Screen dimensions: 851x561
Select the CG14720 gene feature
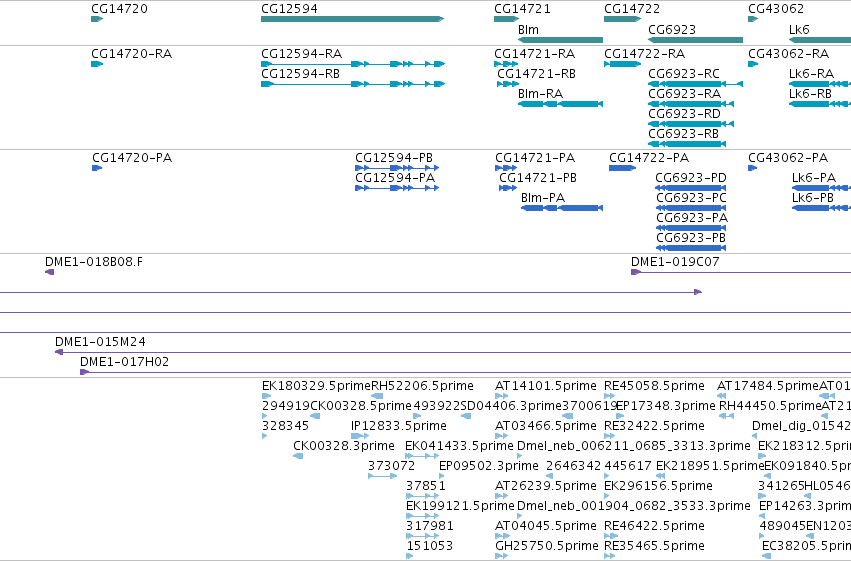point(97,19)
